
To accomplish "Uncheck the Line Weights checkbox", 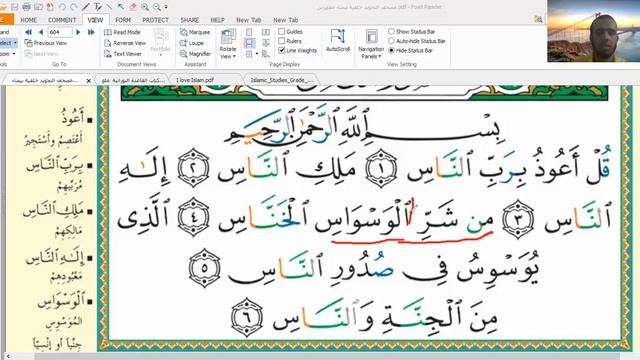I will [x=282, y=50].
